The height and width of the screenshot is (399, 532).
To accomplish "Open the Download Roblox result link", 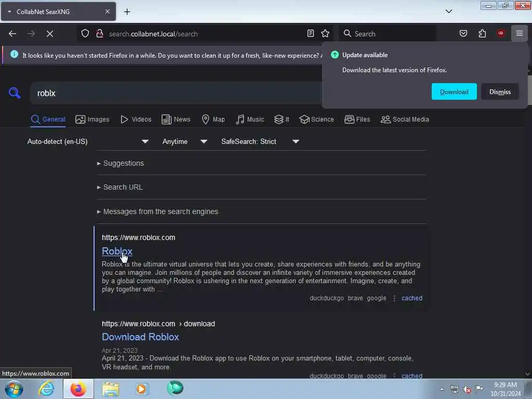I will [x=140, y=337].
